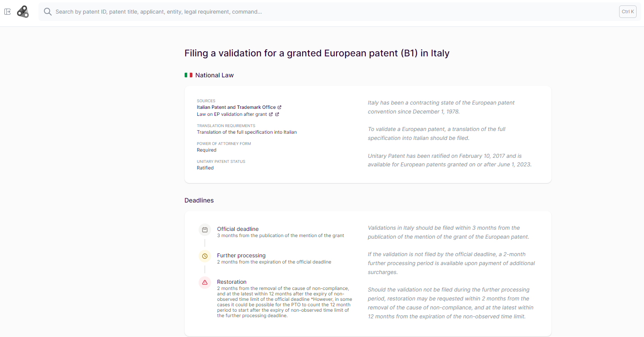Click the Deadlines section heading
The width and height of the screenshot is (644, 337).
(199, 200)
